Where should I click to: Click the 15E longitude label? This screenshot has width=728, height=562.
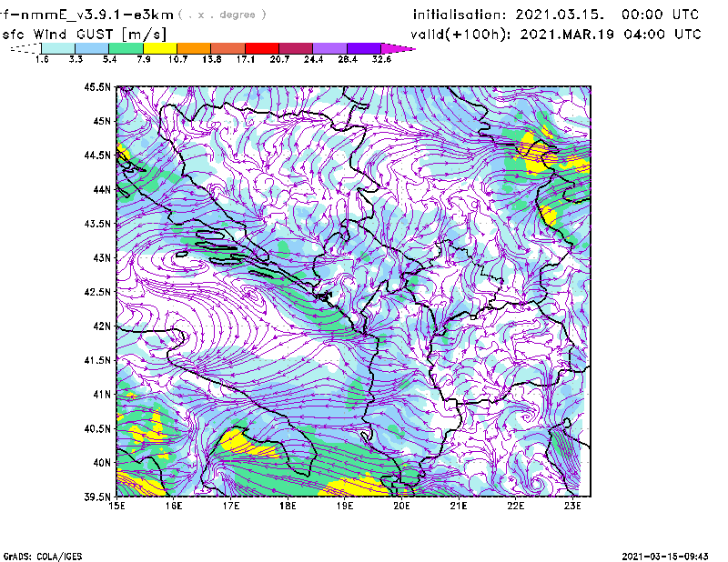coord(116,506)
